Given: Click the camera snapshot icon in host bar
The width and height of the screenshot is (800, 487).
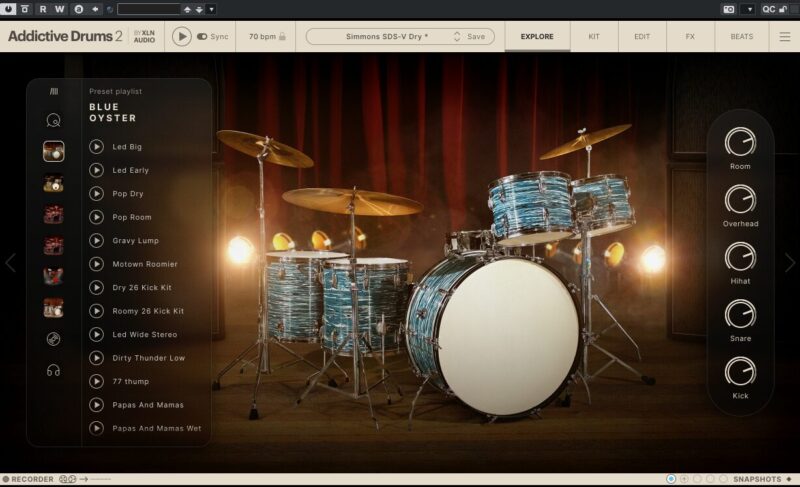Looking at the screenshot, I should pos(729,9).
